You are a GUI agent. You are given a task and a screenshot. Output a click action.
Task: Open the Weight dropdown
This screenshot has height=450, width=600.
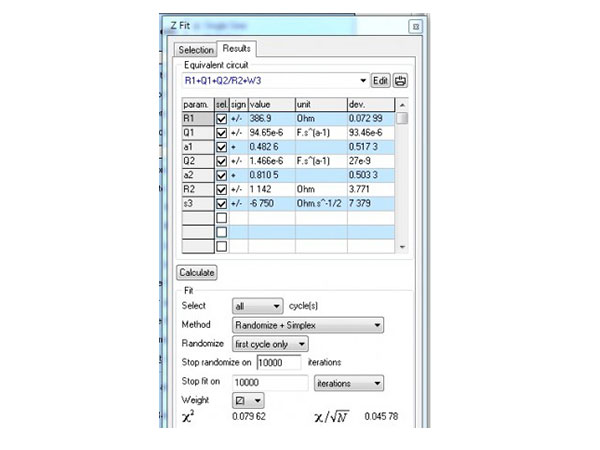(258, 400)
